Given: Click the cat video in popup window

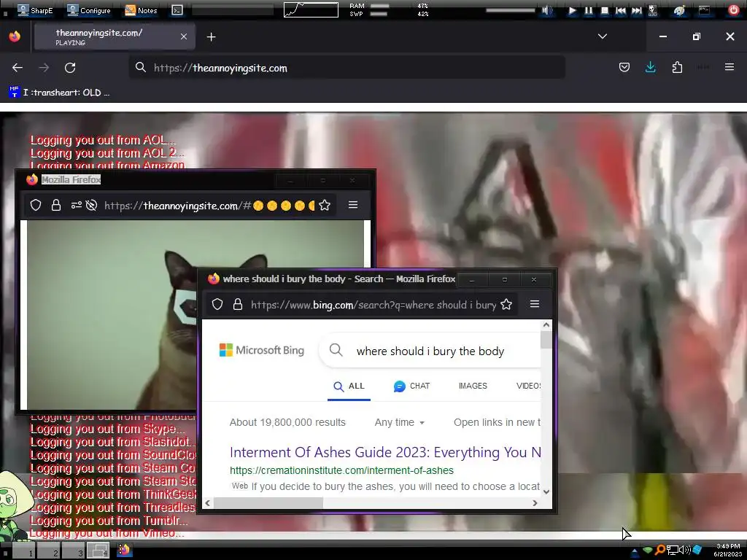Looking at the screenshot, I should pyautogui.click(x=112, y=314).
